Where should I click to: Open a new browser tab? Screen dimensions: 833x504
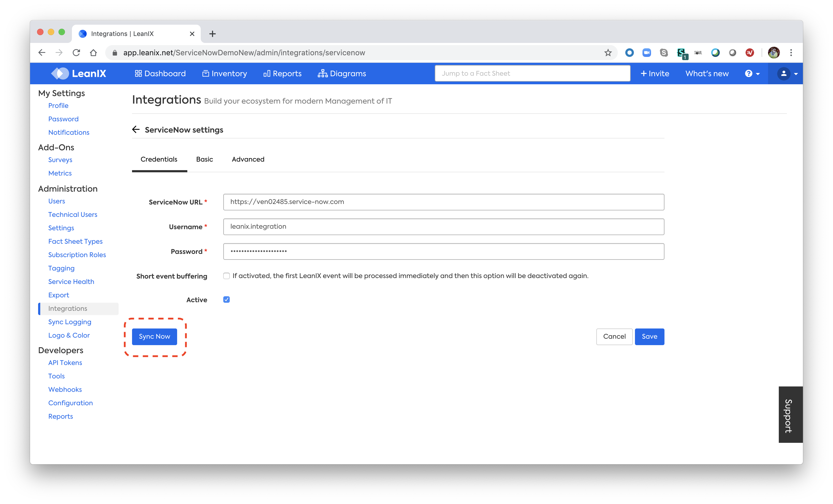pos(212,34)
